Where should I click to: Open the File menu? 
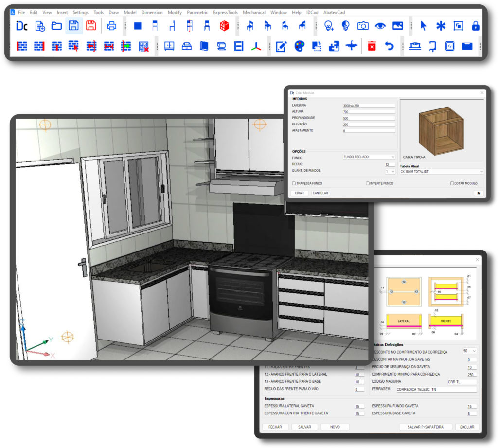coord(21,12)
